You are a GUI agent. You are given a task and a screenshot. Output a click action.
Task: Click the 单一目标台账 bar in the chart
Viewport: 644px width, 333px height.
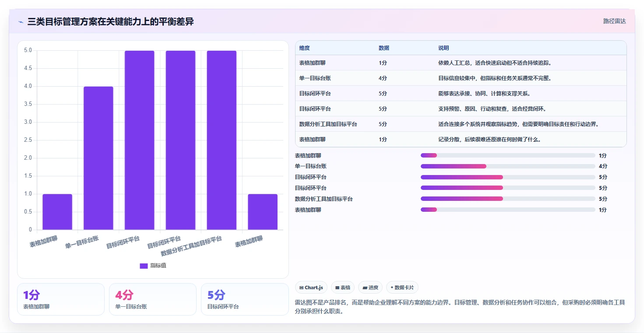(99, 158)
